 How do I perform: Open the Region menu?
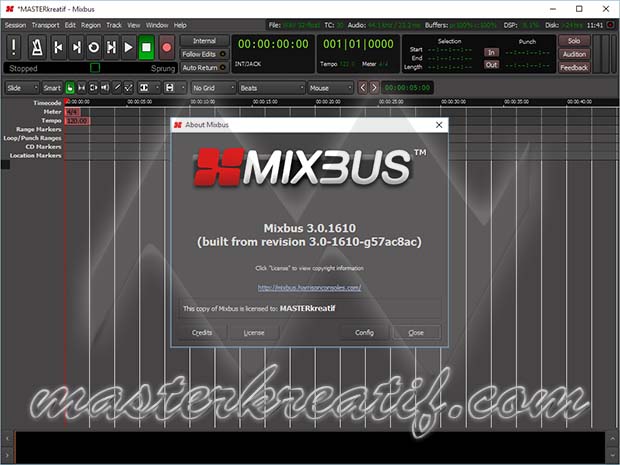pyautogui.click(x=91, y=25)
